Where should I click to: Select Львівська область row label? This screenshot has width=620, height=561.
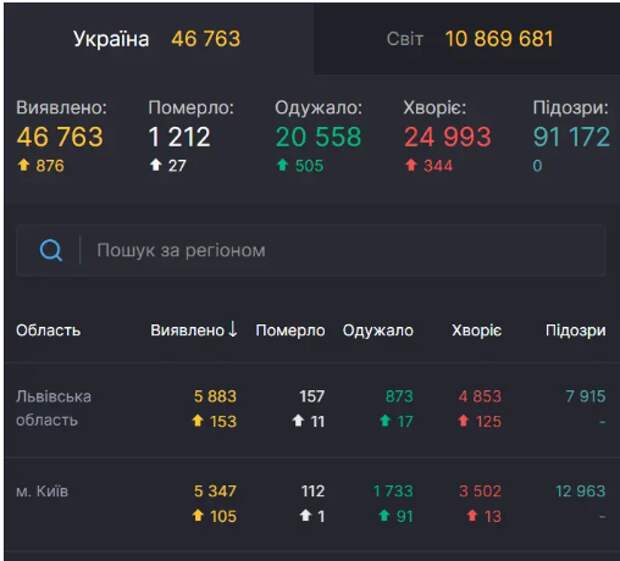(x=54, y=408)
